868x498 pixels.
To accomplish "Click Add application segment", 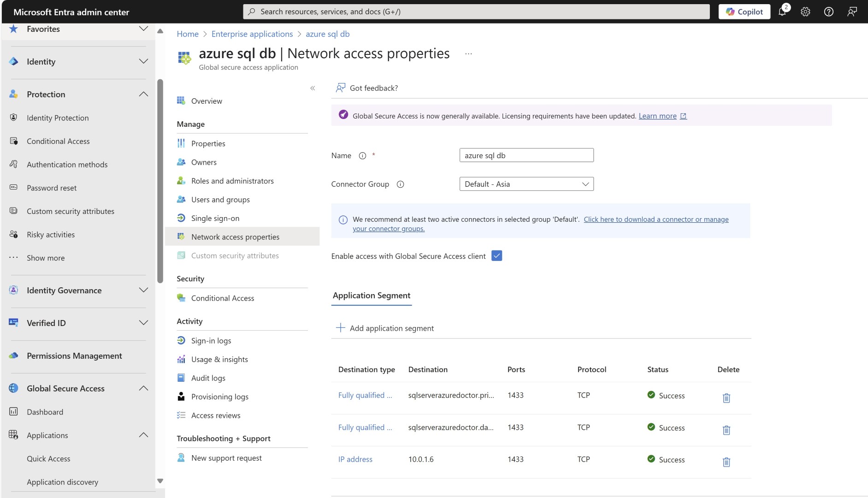I will pyautogui.click(x=385, y=328).
